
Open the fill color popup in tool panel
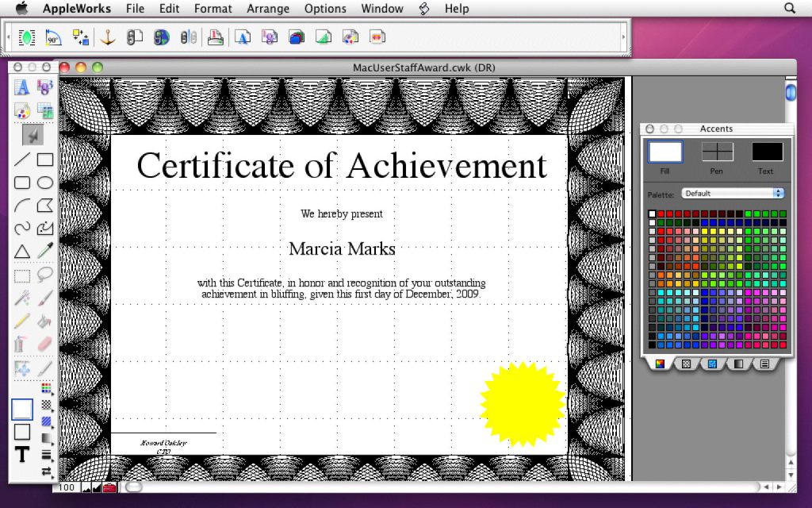click(46, 389)
